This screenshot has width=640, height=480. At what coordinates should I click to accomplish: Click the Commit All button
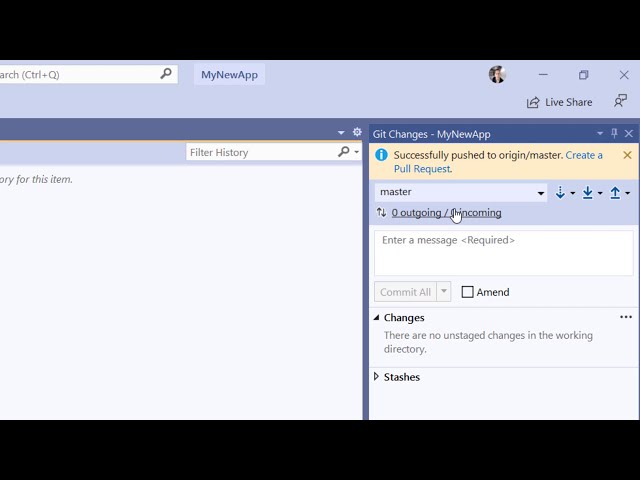[405, 292]
